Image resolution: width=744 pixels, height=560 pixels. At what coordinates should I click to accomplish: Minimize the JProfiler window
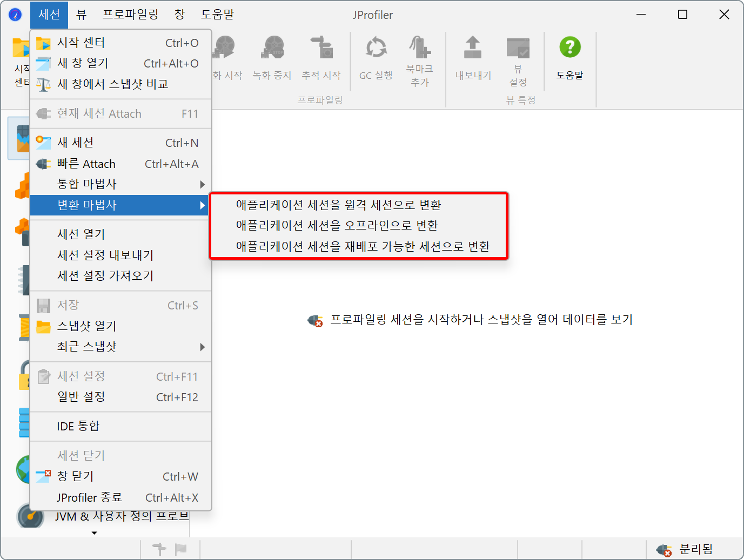coord(641,15)
